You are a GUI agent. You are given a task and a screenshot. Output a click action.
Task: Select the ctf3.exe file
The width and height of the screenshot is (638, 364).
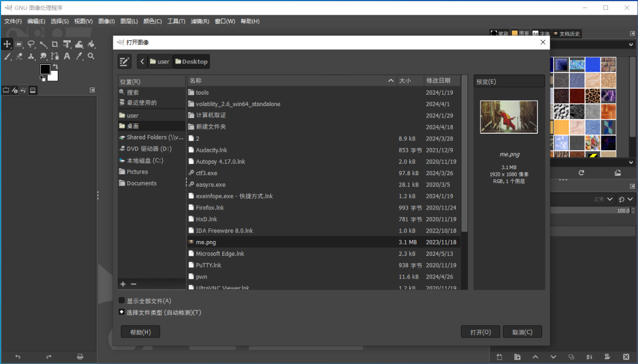click(324, 173)
